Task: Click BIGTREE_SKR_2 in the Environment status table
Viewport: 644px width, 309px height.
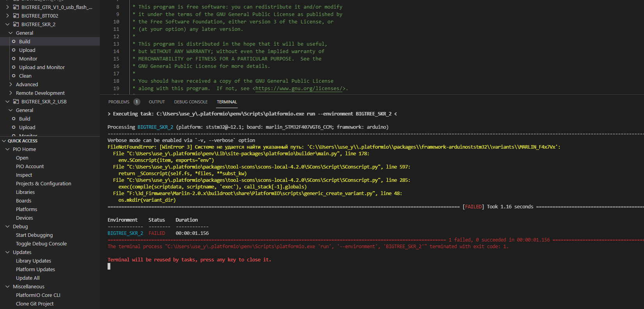Action: [x=125, y=233]
